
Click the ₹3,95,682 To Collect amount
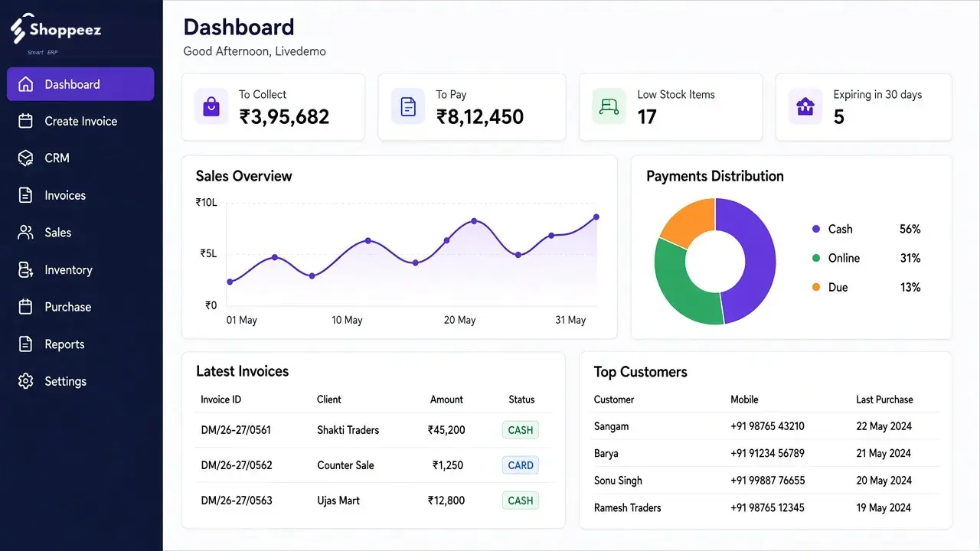pos(284,117)
